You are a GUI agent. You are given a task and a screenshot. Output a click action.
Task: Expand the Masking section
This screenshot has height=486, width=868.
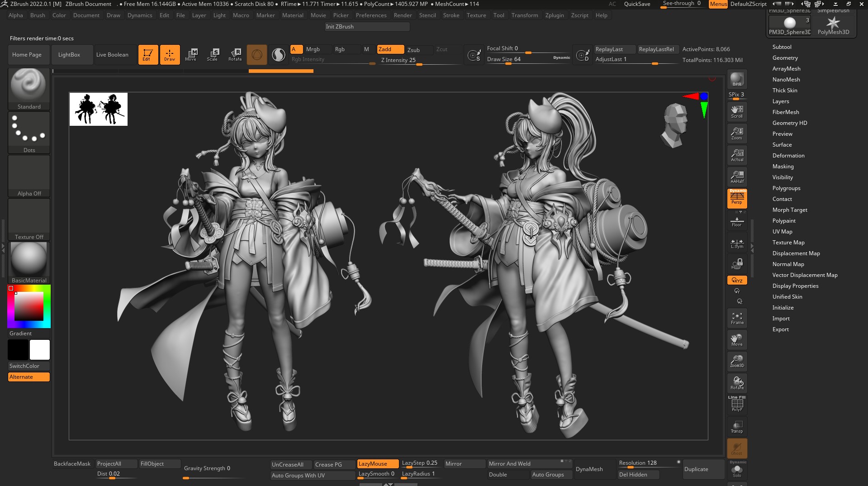pyautogui.click(x=783, y=167)
